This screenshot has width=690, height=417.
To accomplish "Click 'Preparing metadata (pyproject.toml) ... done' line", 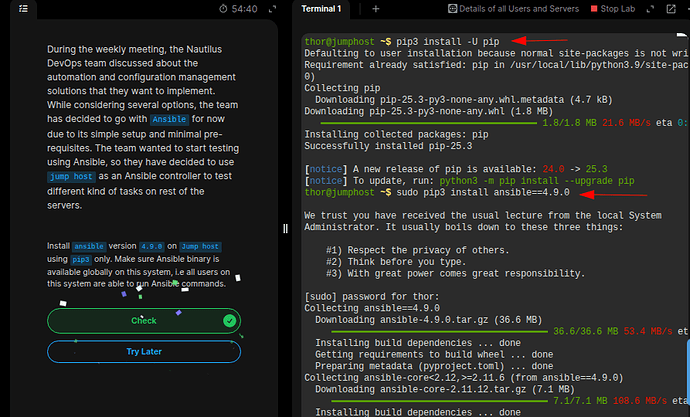I will click(x=434, y=366).
